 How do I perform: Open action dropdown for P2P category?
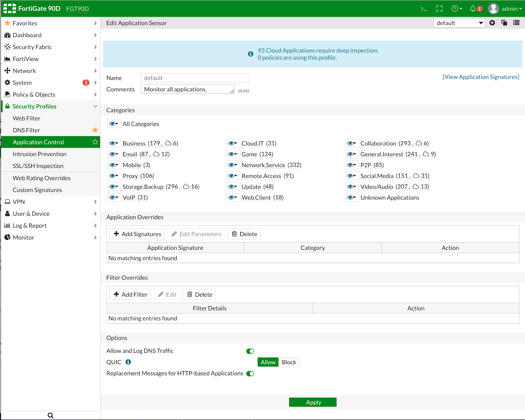tap(352, 165)
